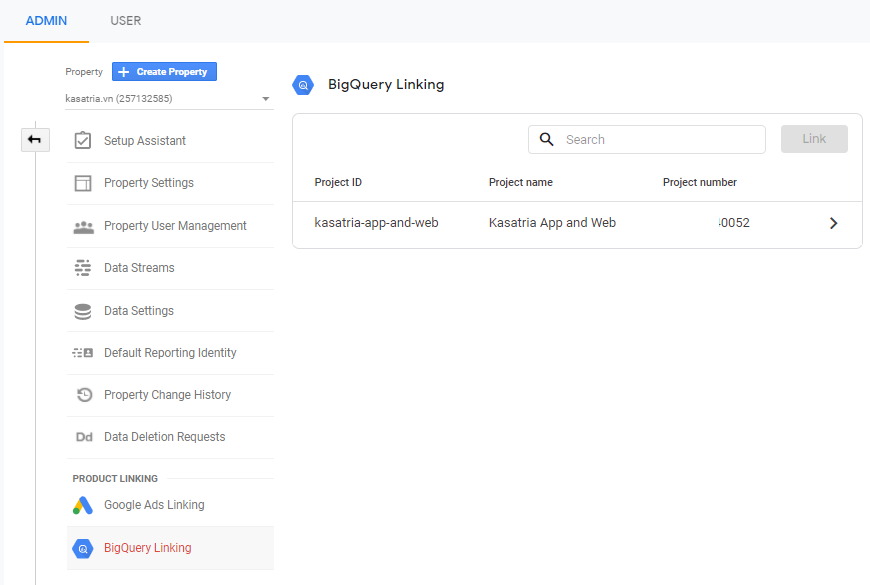Screen dimensions: 870x585
Task: Click the Property User Management people icon
Action: (x=83, y=226)
